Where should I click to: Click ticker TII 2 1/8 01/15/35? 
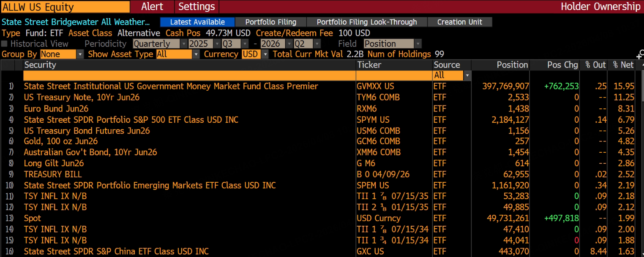click(393, 207)
